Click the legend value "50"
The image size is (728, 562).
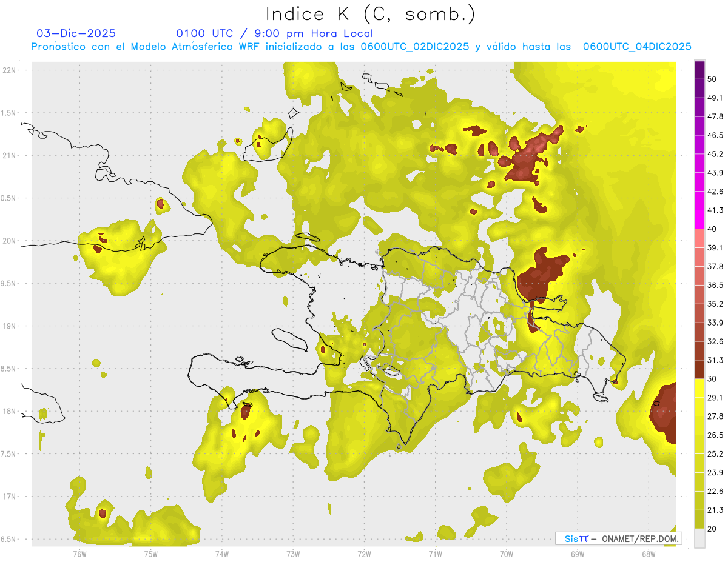click(x=712, y=79)
